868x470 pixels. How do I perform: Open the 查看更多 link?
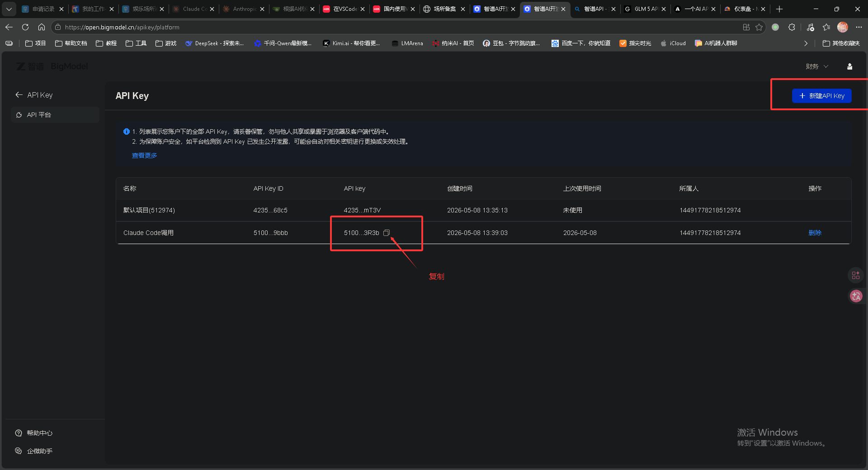pos(144,155)
